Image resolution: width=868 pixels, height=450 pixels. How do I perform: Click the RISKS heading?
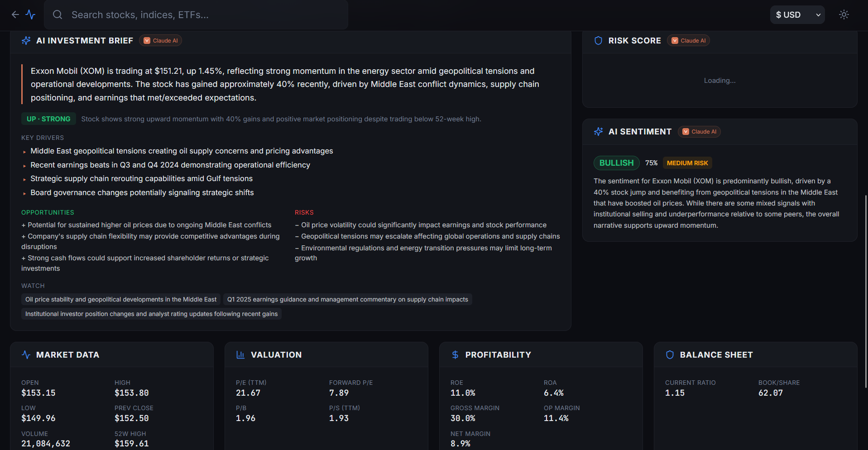[304, 213]
